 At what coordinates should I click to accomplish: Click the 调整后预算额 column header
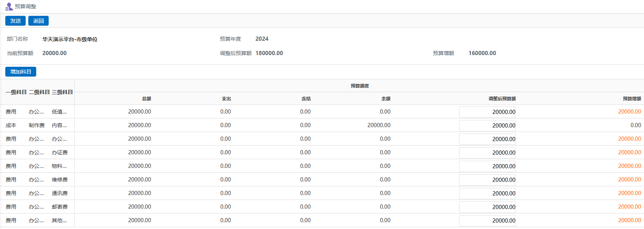502,99
